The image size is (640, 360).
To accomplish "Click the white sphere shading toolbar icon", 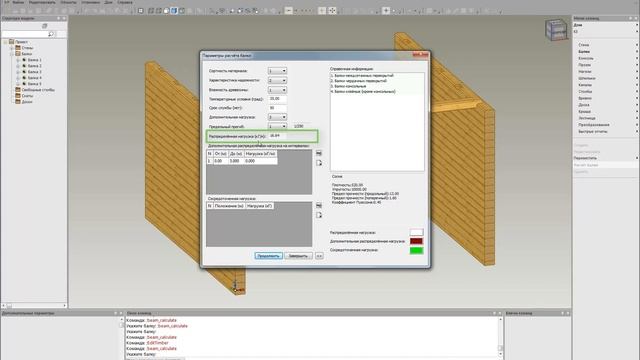I will (x=166, y=11).
